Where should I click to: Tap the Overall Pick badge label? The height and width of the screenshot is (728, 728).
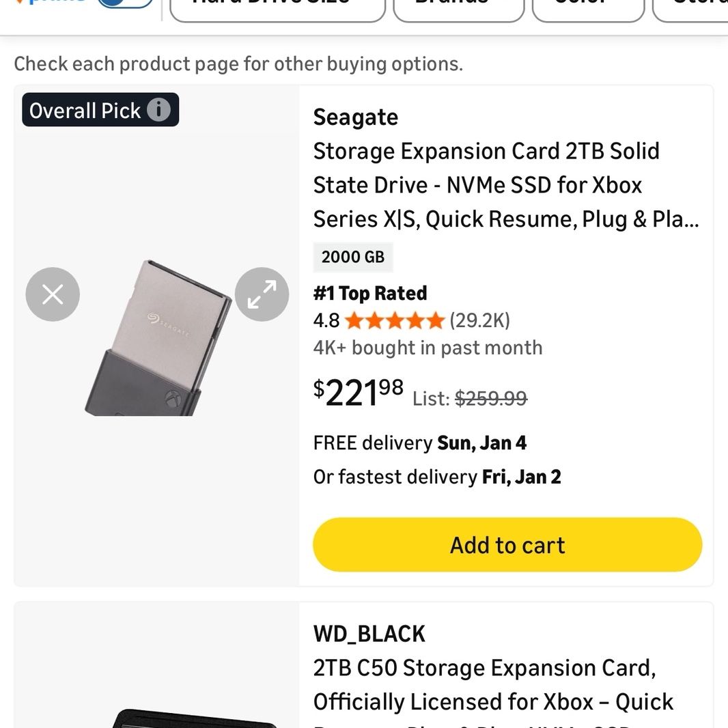(x=85, y=111)
